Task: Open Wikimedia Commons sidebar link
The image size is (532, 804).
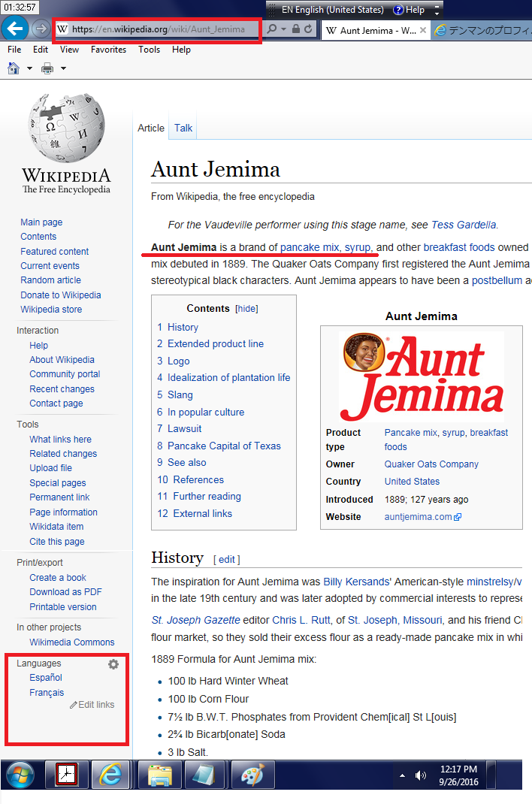Action: (71, 642)
